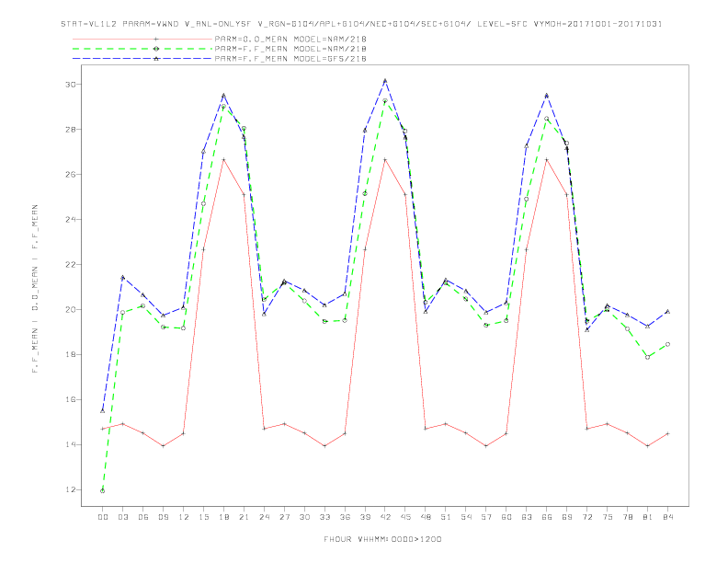This screenshot has width=728, height=563.
Task: Click x-axis tick label 36
Action: coord(345,517)
